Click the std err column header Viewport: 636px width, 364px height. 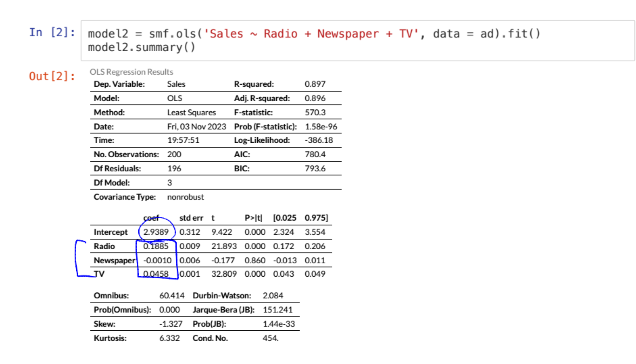(x=191, y=218)
